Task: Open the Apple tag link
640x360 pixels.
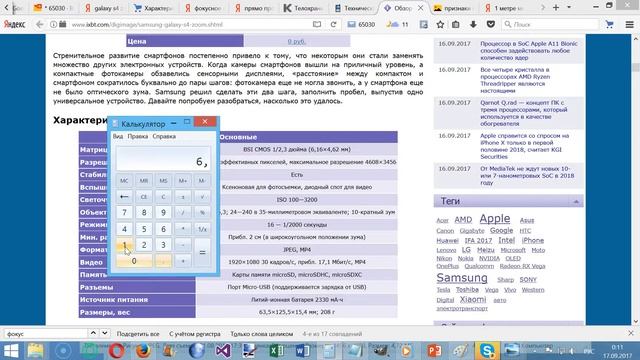Action: (495, 218)
